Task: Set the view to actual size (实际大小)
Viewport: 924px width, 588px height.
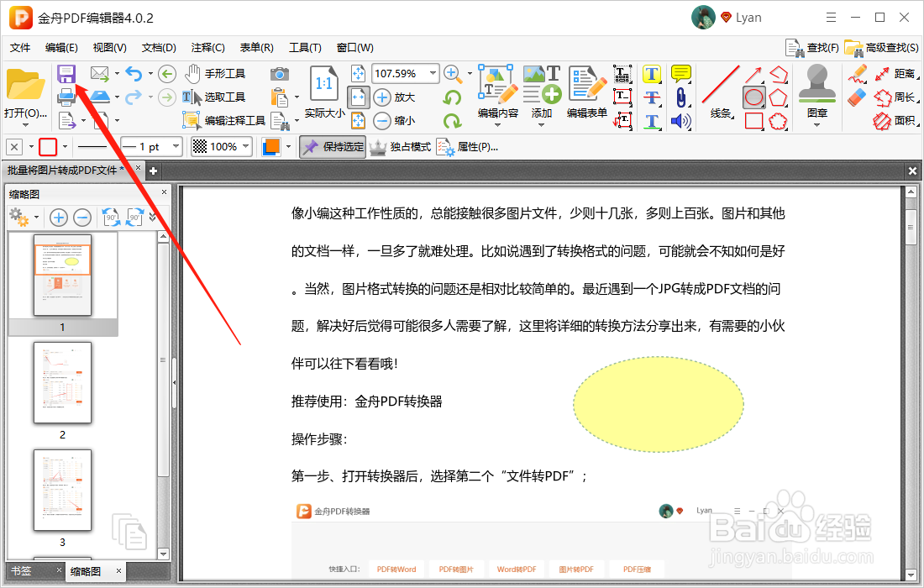Action: pyautogui.click(x=324, y=92)
